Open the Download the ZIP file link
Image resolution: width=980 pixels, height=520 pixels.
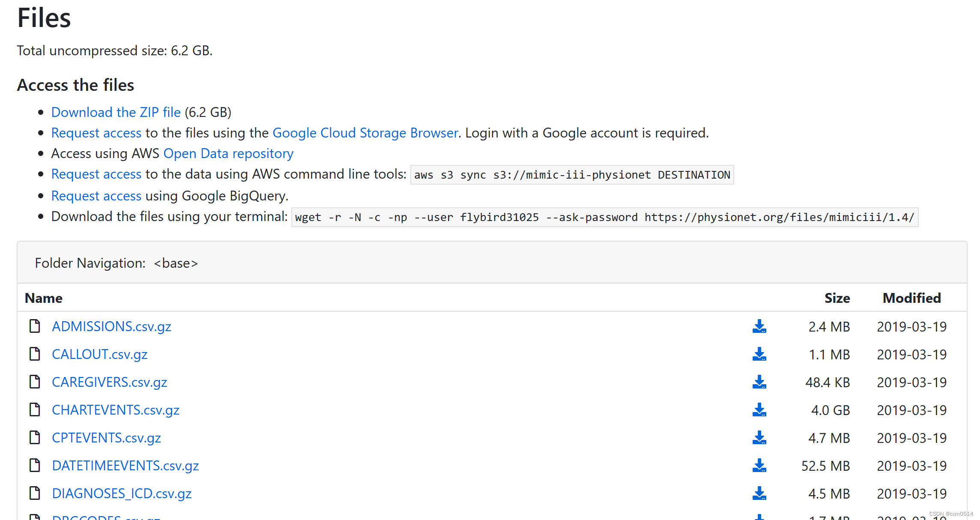116,112
